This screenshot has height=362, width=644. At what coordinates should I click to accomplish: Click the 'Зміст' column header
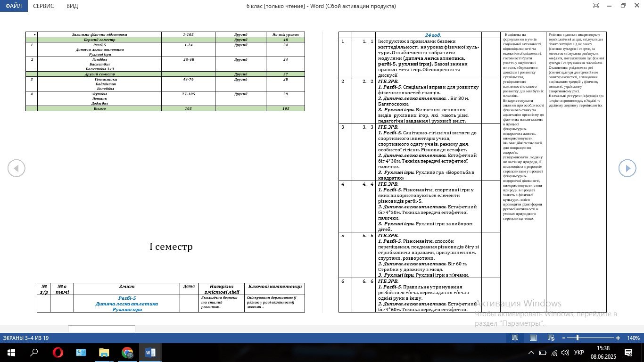pyautogui.click(x=127, y=286)
